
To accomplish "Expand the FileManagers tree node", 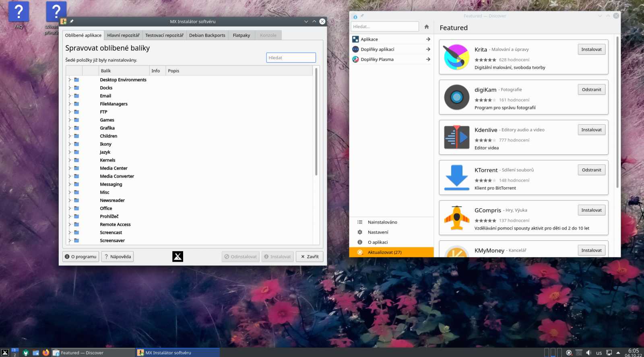I will click(70, 104).
